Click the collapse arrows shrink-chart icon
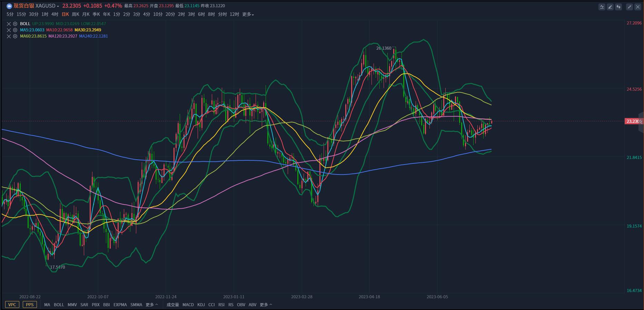The height and width of the screenshot is (310, 644). [630, 7]
